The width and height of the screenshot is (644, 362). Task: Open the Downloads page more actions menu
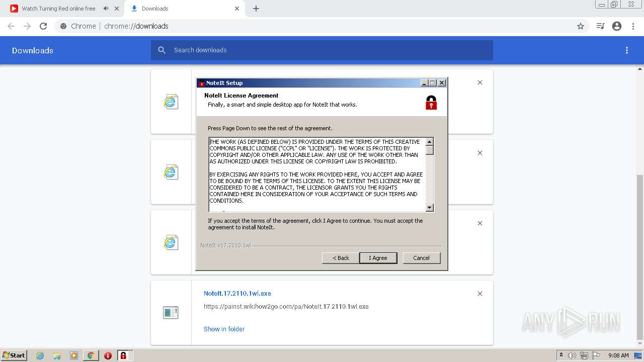(x=627, y=50)
